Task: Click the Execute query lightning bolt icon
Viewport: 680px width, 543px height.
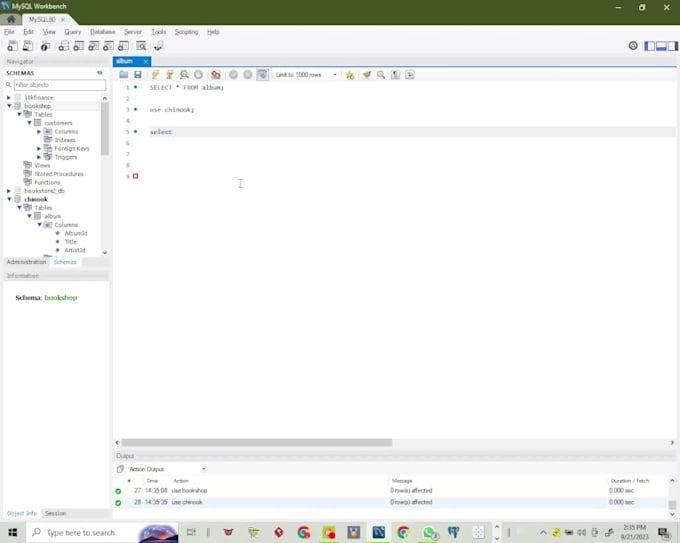Action: [x=155, y=75]
